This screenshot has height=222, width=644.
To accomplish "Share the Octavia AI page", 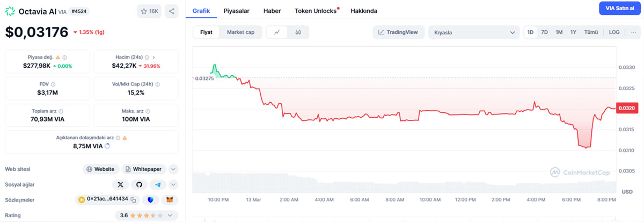I will click(171, 11).
